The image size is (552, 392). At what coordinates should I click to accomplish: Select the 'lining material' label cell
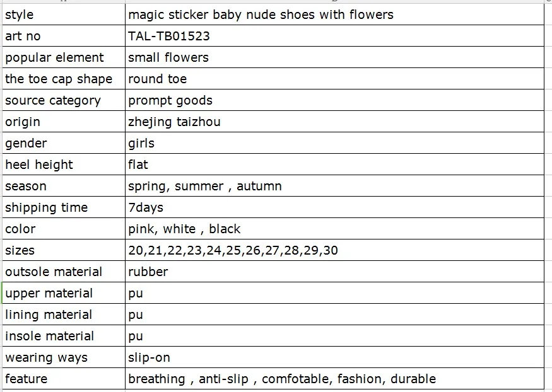(x=63, y=314)
